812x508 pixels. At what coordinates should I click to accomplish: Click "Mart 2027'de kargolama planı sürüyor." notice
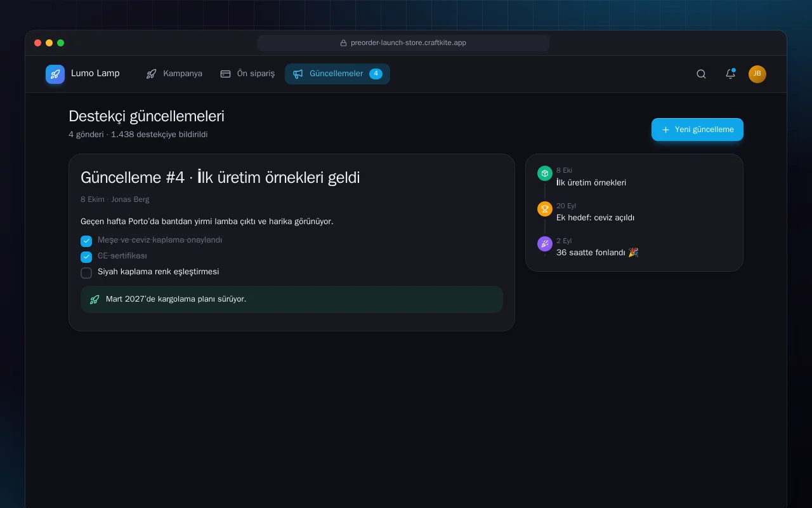tap(292, 299)
